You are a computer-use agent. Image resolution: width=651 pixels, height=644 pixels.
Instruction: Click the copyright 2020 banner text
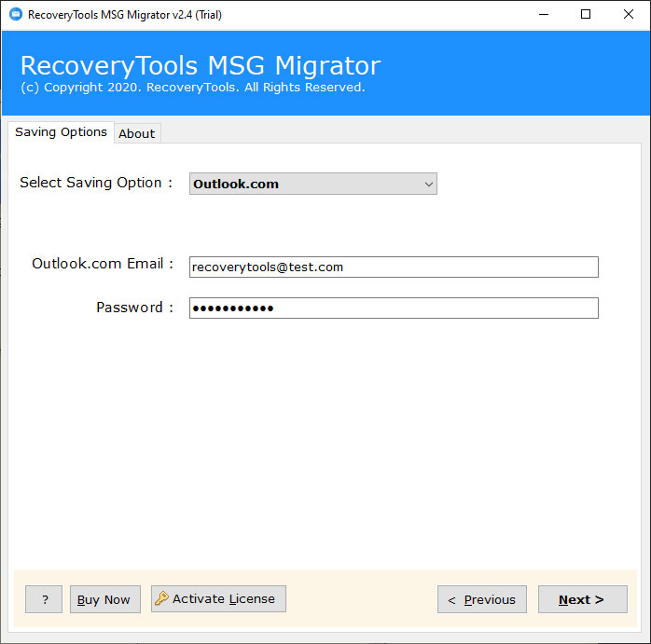[x=193, y=87]
